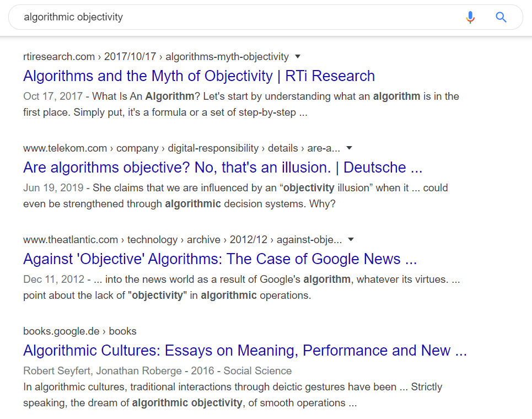Open the 'Algorithmic Cultures: Essays on Meaning' book result
This screenshot has height=419, width=532.
pos(245,351)
